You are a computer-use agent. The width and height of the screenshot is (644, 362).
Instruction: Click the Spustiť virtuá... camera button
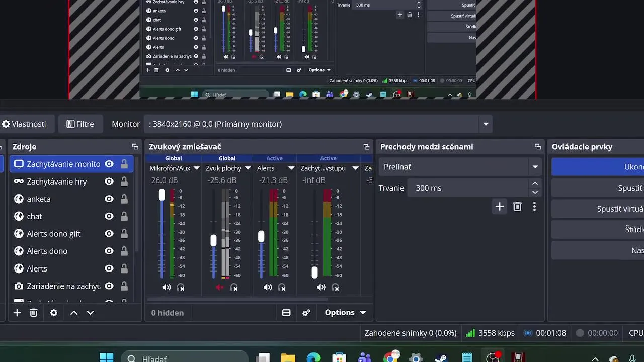coord(598,209)
